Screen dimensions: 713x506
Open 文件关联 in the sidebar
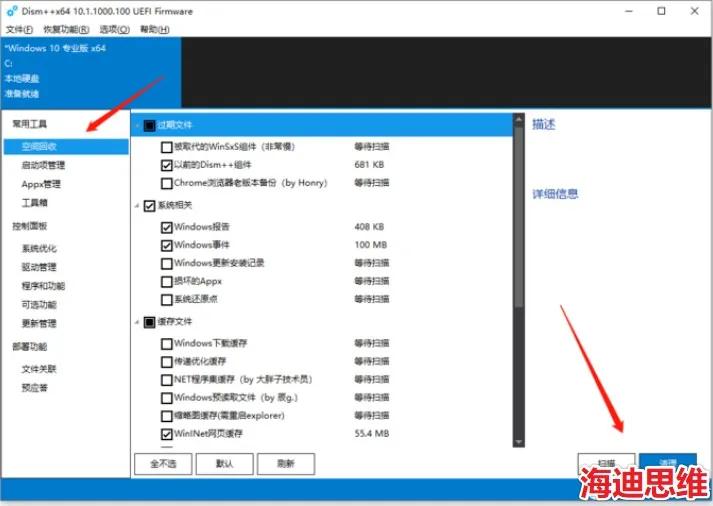tap(39, 369)
